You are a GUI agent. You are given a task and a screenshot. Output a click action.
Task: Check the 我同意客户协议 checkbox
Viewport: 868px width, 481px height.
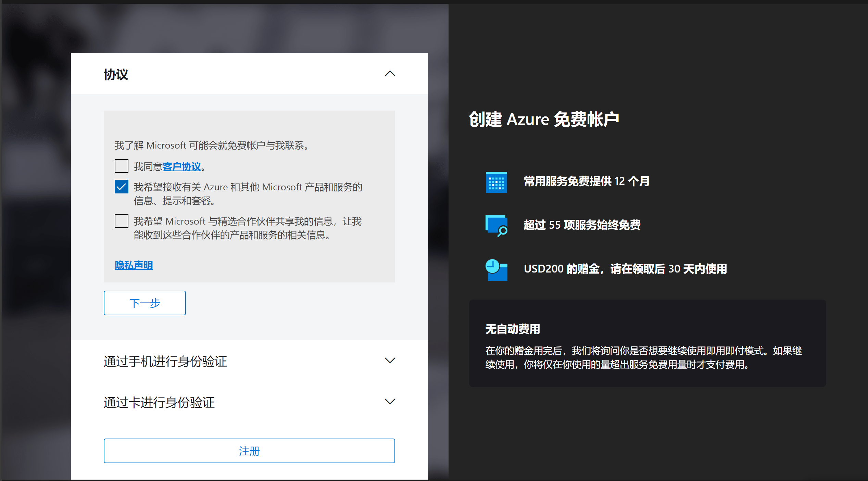[x=122, y=166]
